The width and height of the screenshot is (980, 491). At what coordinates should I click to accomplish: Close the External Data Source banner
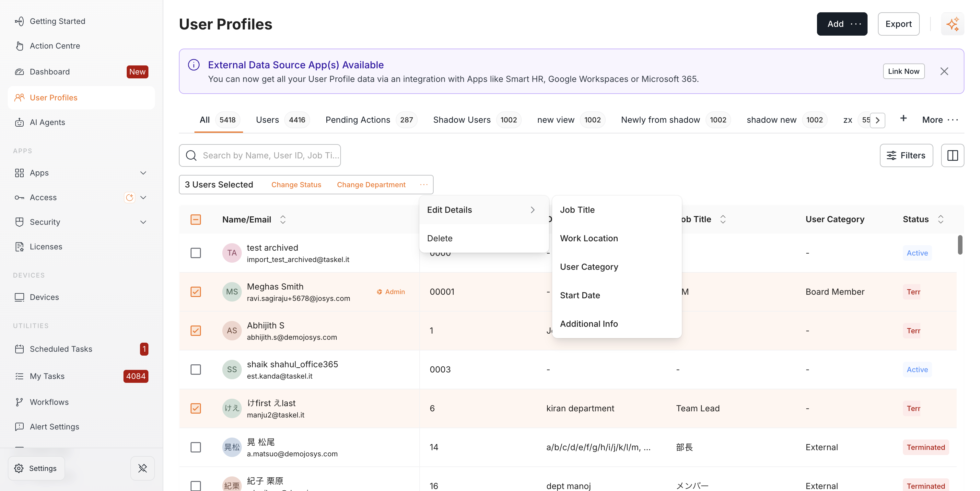pos(944,72)
